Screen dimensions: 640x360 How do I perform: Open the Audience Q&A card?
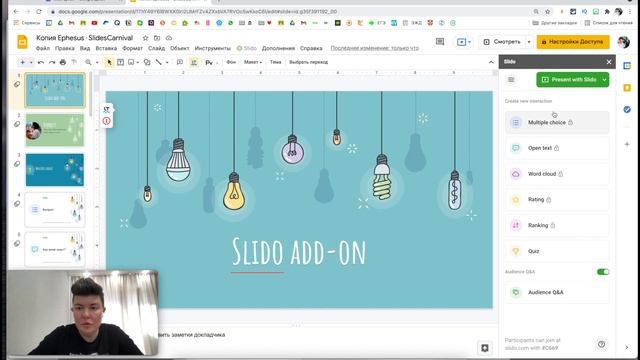[x=557, y=292]
